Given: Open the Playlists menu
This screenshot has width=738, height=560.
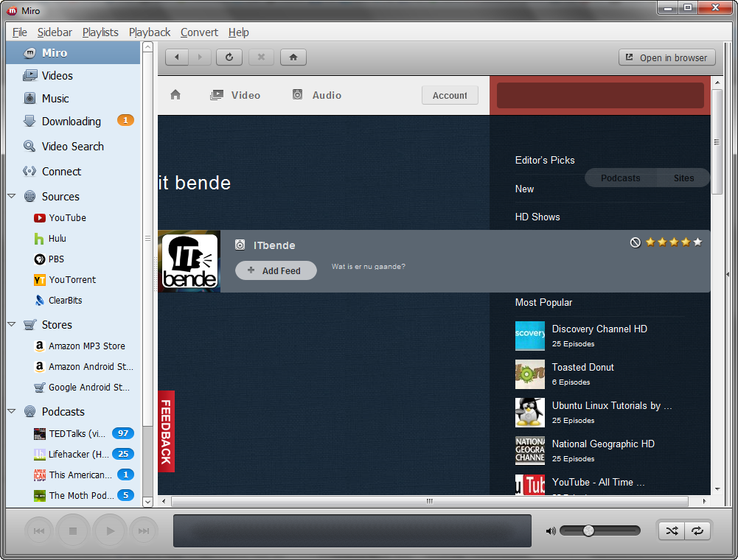Looking at the screenshot, I should [100, 32].
